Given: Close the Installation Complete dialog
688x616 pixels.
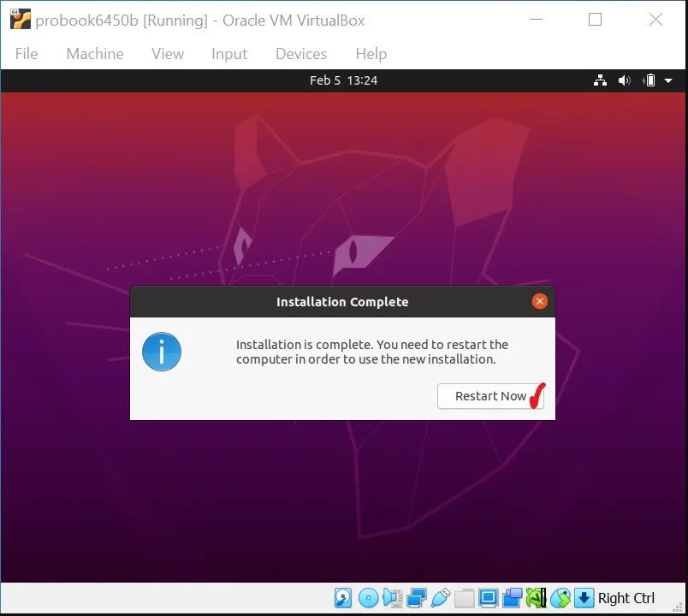Looking at the screenshot, I should (539, 301).
